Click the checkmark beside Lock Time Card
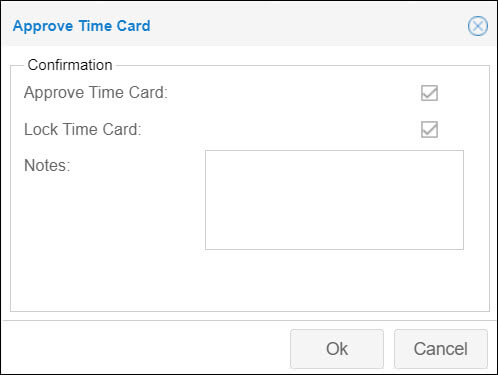The width and height of the screenshot is (498, 375). (429, 129)
